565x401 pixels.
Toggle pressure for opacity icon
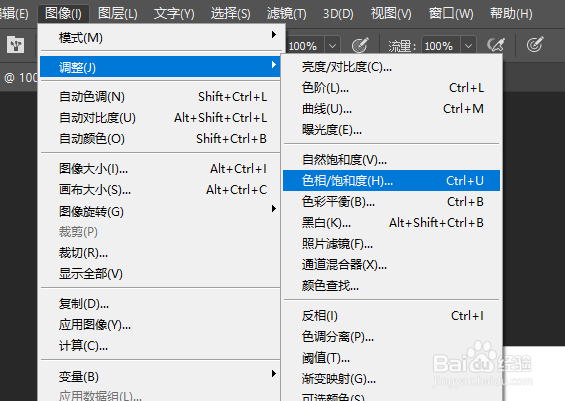click(x=360, y=45)
